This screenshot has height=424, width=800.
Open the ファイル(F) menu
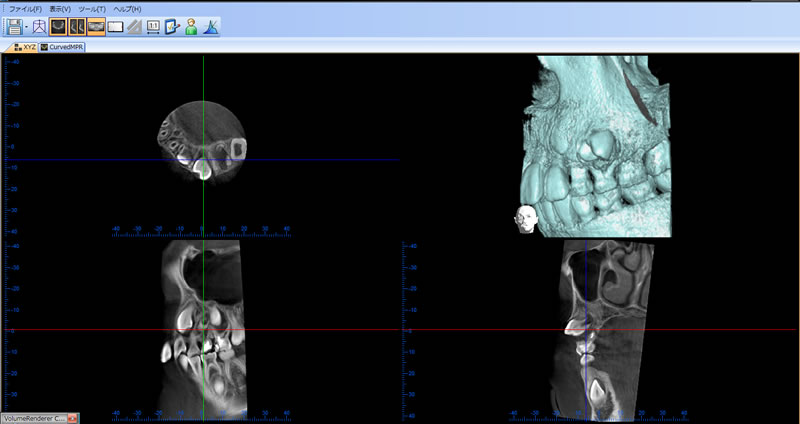[x=24, y=8]
